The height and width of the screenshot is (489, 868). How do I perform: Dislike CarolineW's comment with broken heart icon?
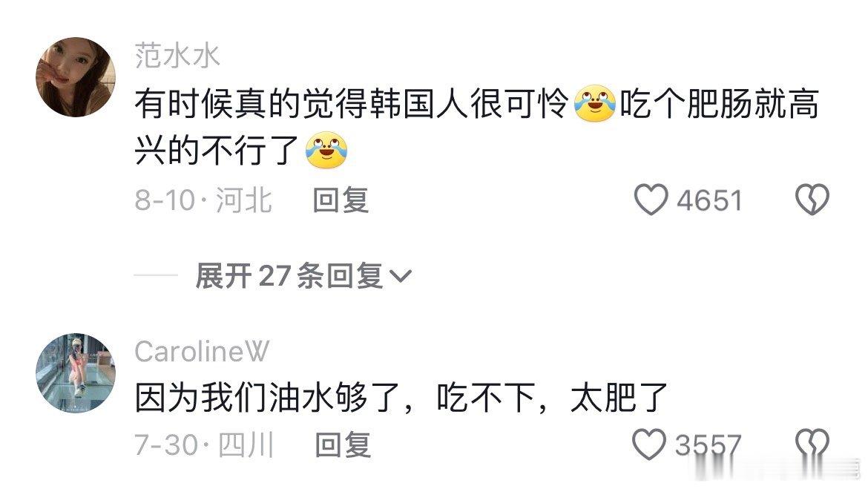click(x=812, y=444)
